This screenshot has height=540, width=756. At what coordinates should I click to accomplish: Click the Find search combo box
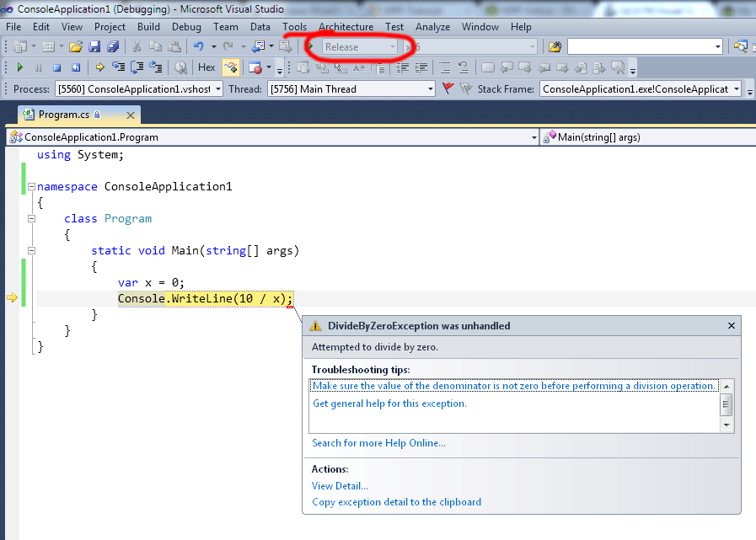645,47
